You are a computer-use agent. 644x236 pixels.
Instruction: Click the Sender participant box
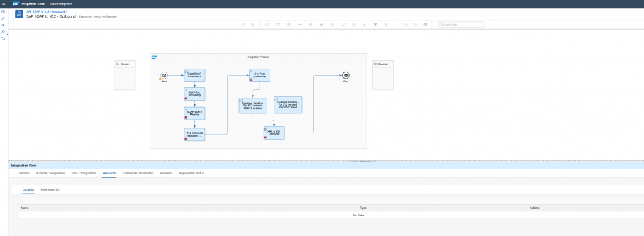click(x=125, y=76)
